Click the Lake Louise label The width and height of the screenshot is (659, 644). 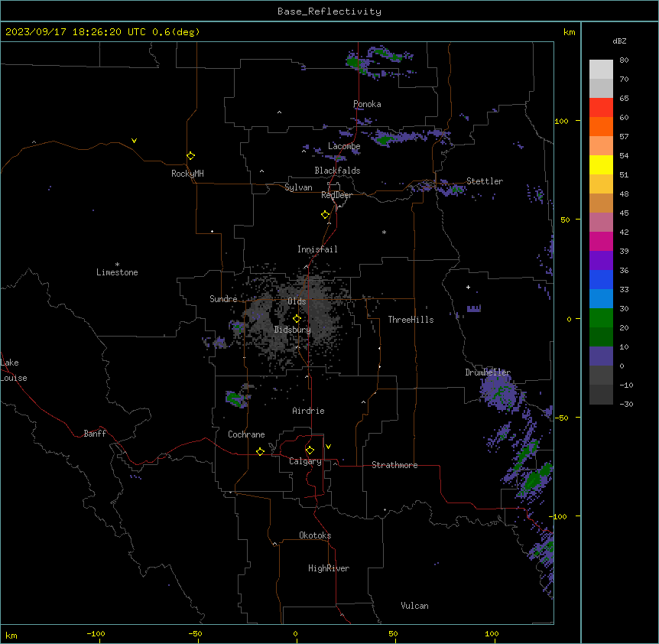click(14, 370)
